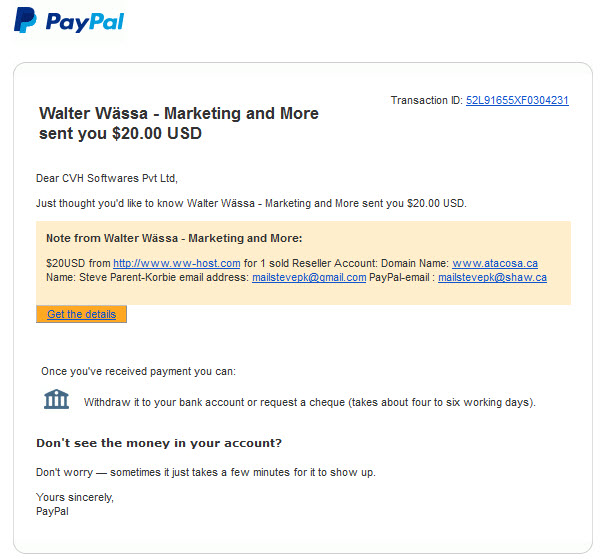Click the 'Note from Walter Wässa' heading
The image size is (604, 559).
pyautogui.click(x=174, y=238)
